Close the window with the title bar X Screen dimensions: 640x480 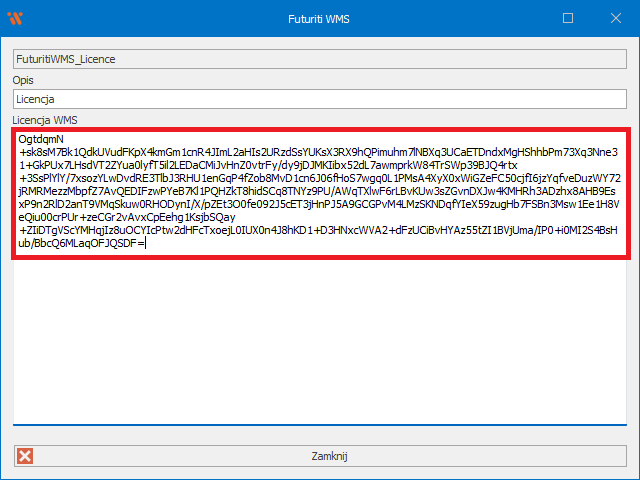pos(614,18)
